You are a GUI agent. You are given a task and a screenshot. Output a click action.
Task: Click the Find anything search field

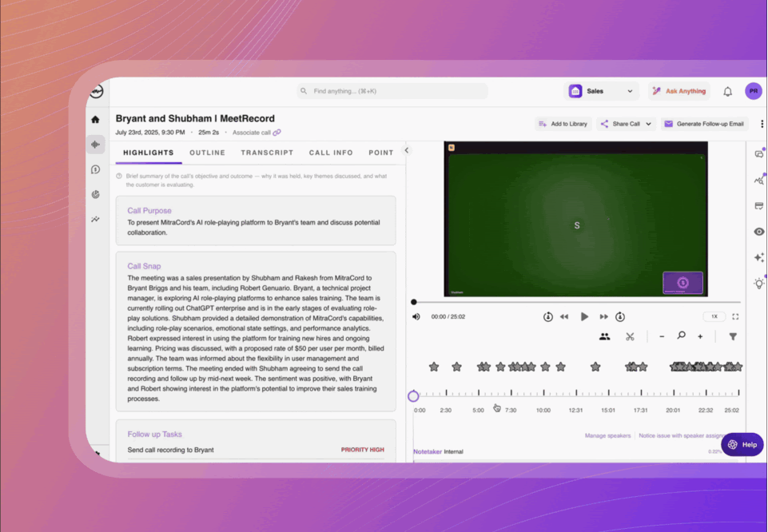tap(392, 91)
